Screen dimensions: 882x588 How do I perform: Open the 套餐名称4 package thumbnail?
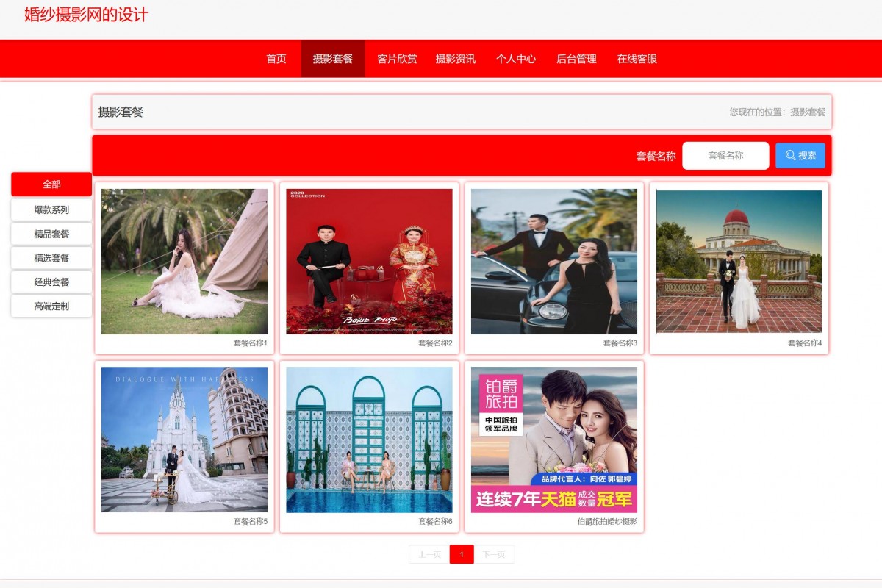739,261
